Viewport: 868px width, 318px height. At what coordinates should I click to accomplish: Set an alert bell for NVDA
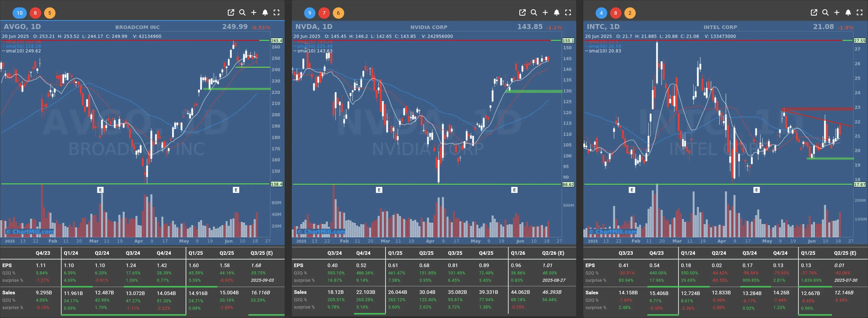557,13
